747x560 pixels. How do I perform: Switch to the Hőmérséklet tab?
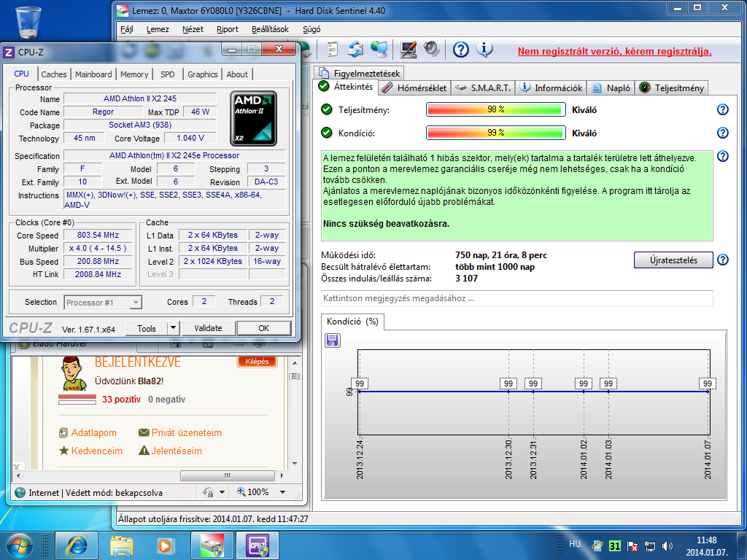(x=414, y=87)
